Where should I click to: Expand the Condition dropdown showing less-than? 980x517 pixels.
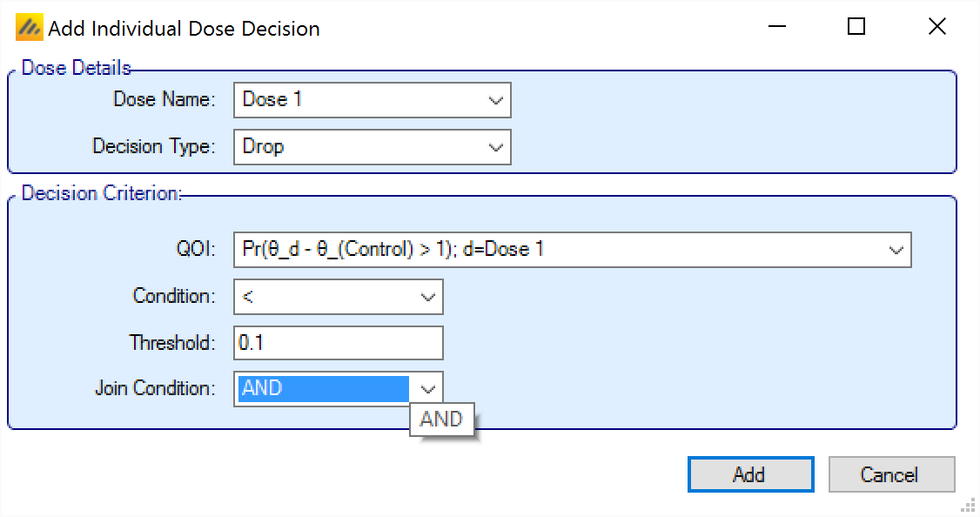tap(427, 297)
